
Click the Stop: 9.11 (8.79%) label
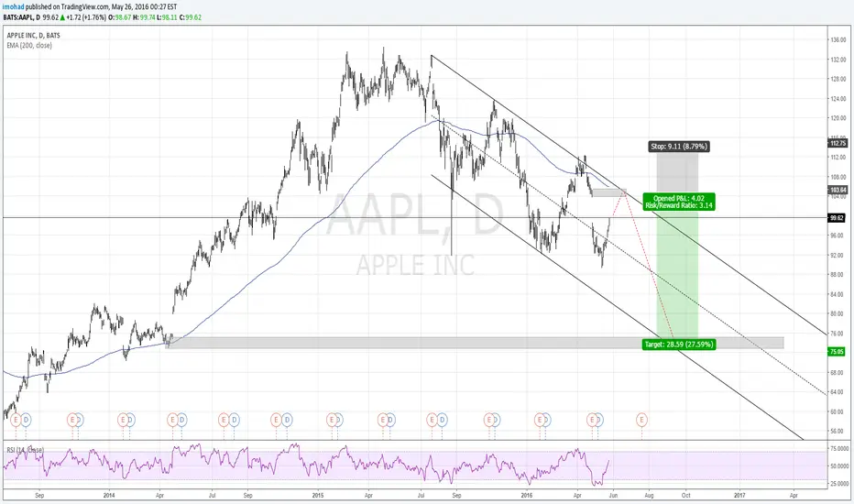click(679, 146)
